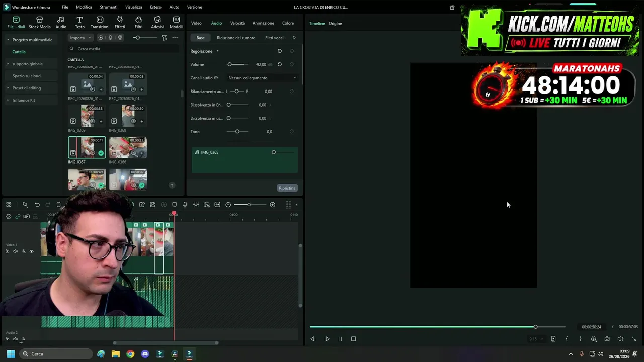644x362 pixels.
Task: Mute the Video 1 track
Action: click(x=15, y=251)
